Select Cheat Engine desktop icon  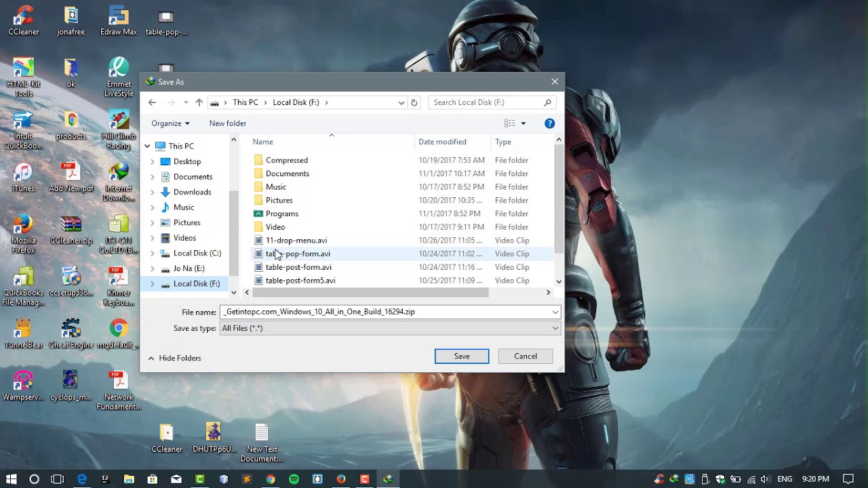(71, 333)
